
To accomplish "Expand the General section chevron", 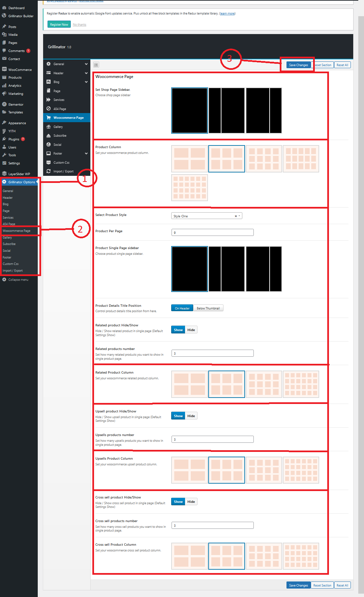I will tap(86, 64).
